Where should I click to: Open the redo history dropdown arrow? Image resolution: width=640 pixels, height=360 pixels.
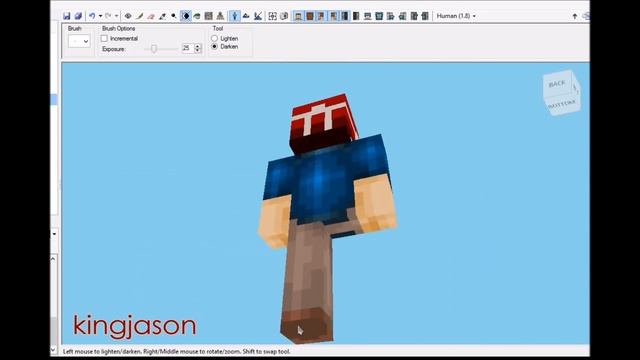coord(117,16)
